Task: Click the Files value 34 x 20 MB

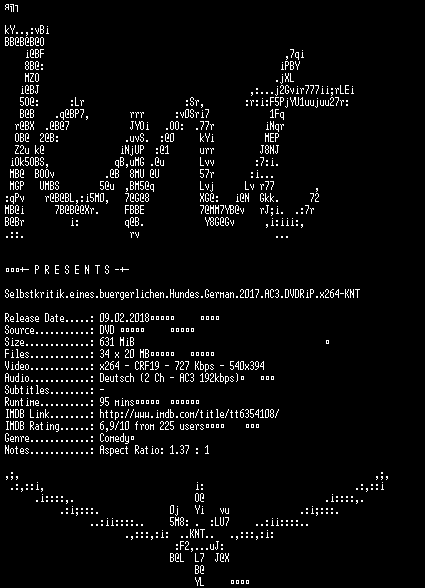Action: 124,354
